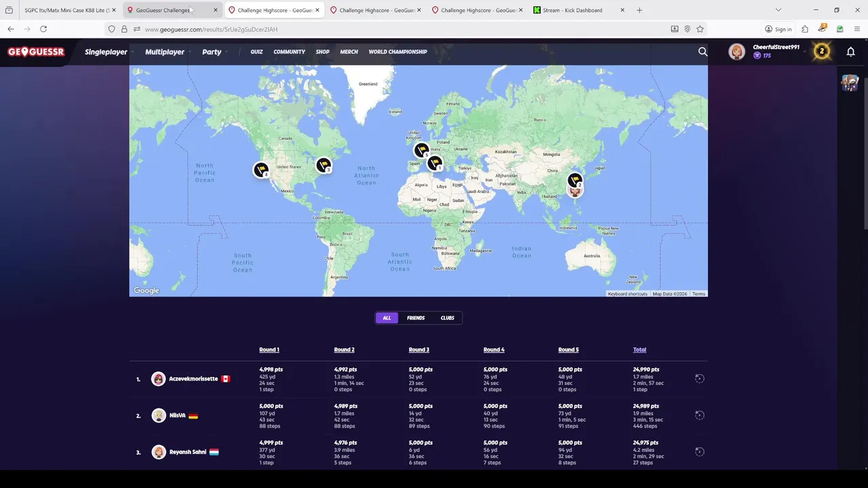Go back with the browser back arrow

(x=11, y=29)
